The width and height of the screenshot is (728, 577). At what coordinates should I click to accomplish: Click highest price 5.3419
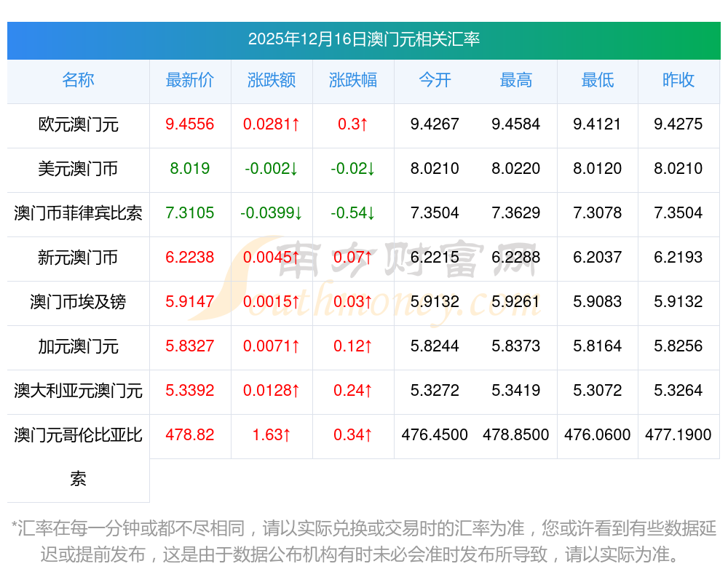(516, 390)
